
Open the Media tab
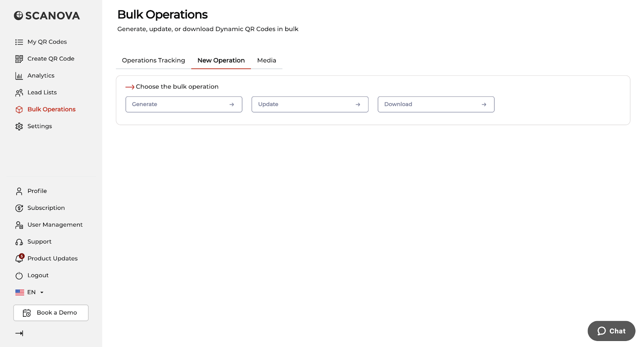coord(266,60)
